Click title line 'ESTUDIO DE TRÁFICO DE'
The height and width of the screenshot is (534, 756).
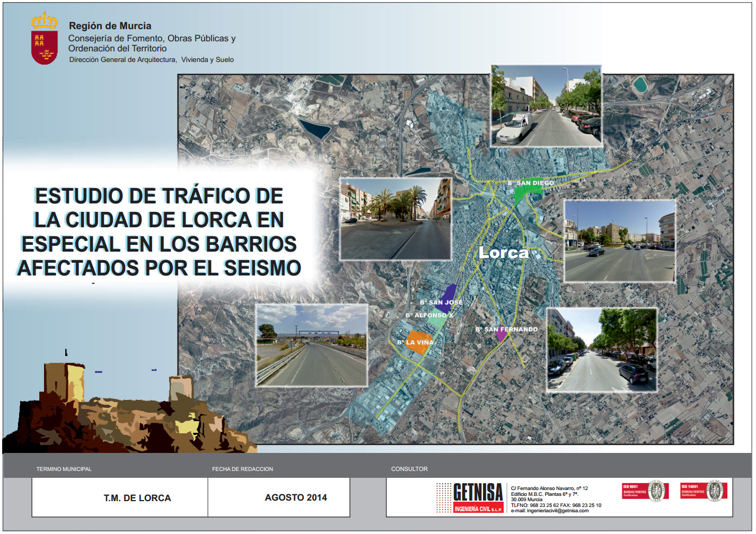(x=159, y=196)
